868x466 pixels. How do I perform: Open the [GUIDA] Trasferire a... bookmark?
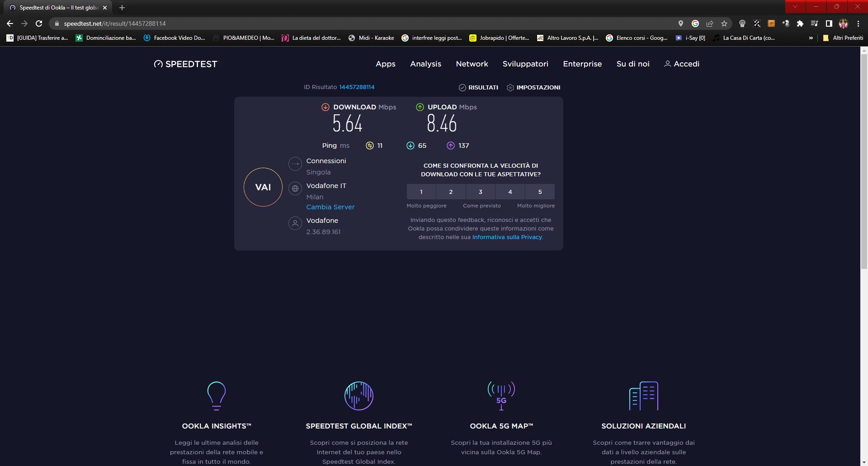(x=37, y=38)
